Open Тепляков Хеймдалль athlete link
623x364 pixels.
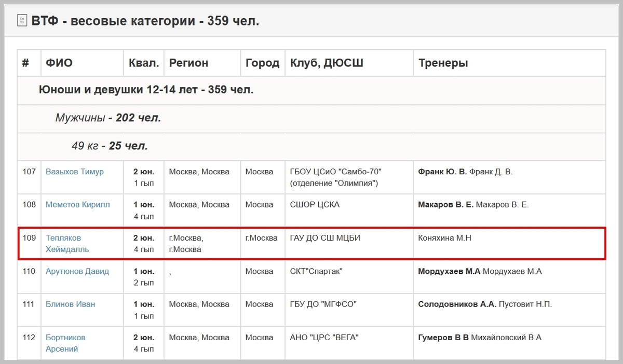point(67,244)
